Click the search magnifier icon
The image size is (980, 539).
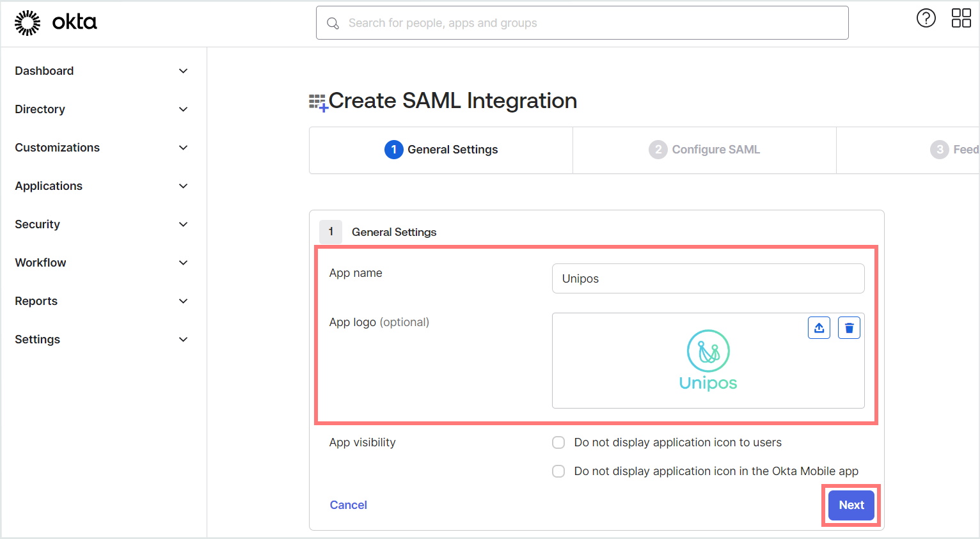[333, 24]
